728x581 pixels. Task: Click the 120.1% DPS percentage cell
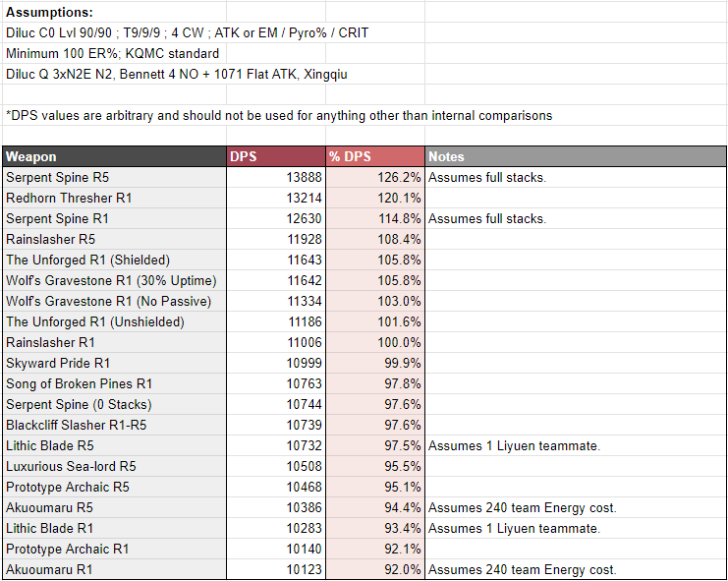[x=375, y=199]
